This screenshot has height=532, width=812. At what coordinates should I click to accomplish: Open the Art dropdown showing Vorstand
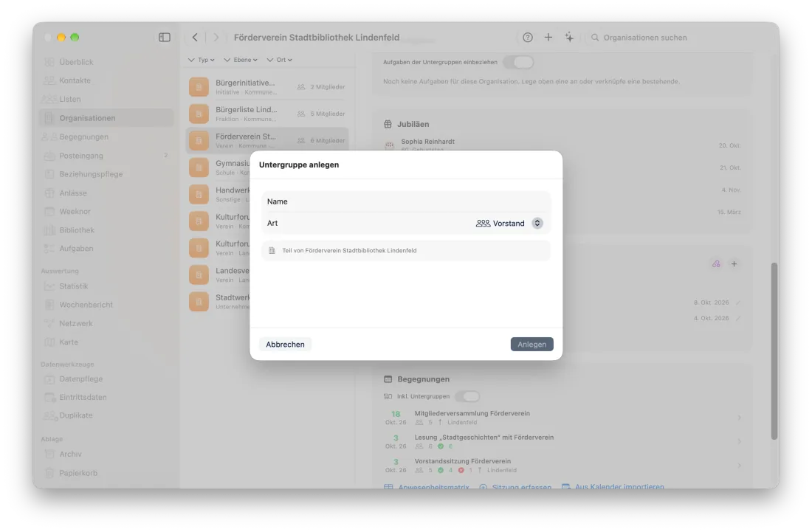[509, 223]
